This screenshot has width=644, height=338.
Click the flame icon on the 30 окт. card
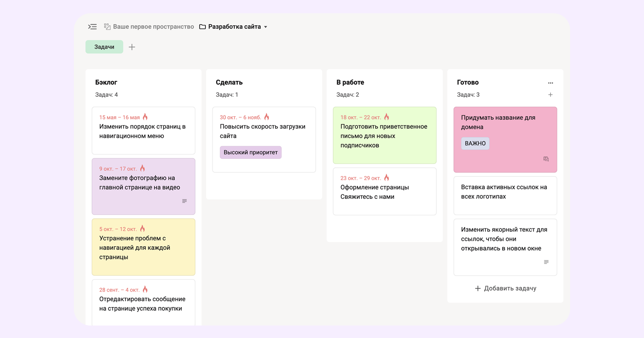[267, 117]
